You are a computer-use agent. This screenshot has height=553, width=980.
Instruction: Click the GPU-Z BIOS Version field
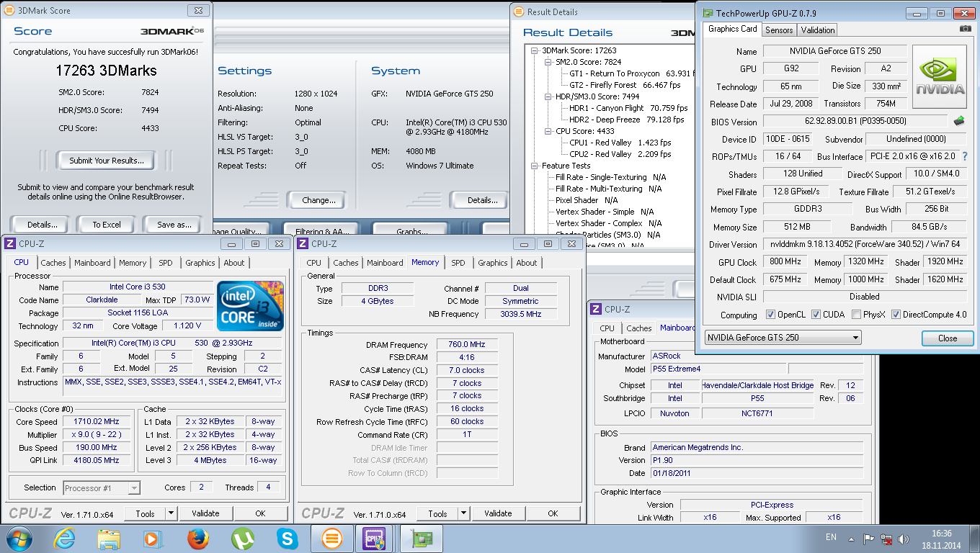pos(855,122)
